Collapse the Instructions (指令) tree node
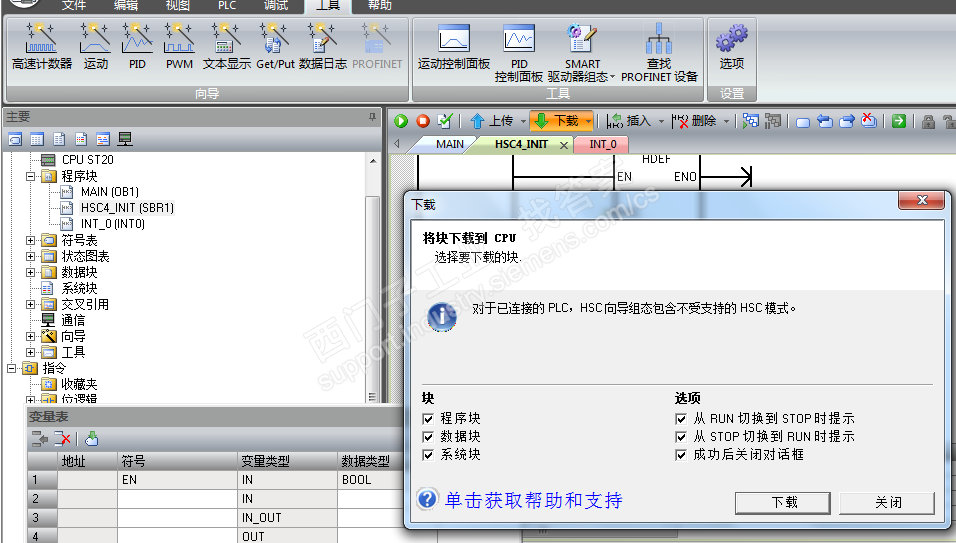This screenshot has height=543, width=956. 11,368
